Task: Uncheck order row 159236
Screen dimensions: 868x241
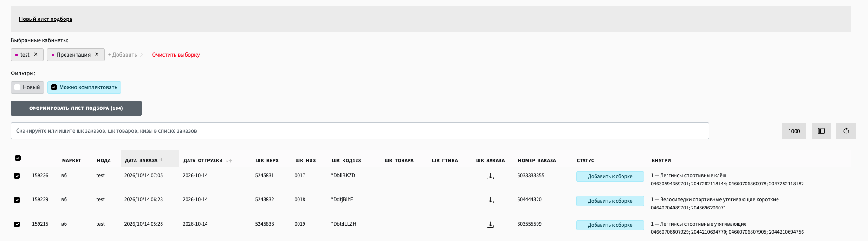Action: tap(17, 176)
